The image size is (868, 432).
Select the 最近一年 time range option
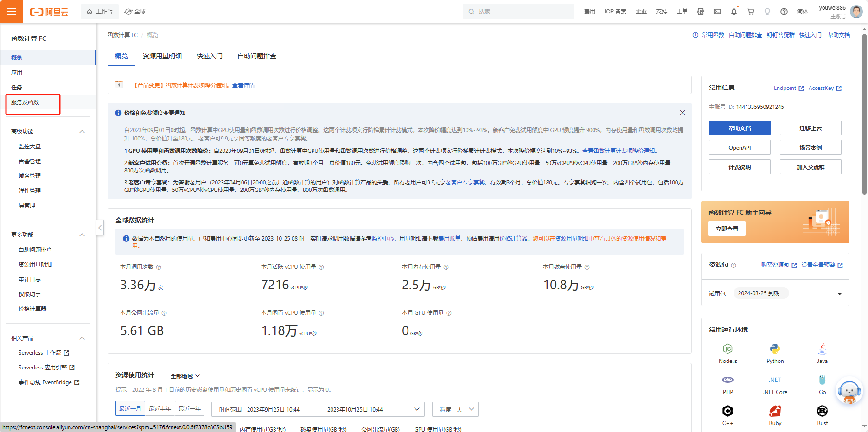tap(190, 409)
